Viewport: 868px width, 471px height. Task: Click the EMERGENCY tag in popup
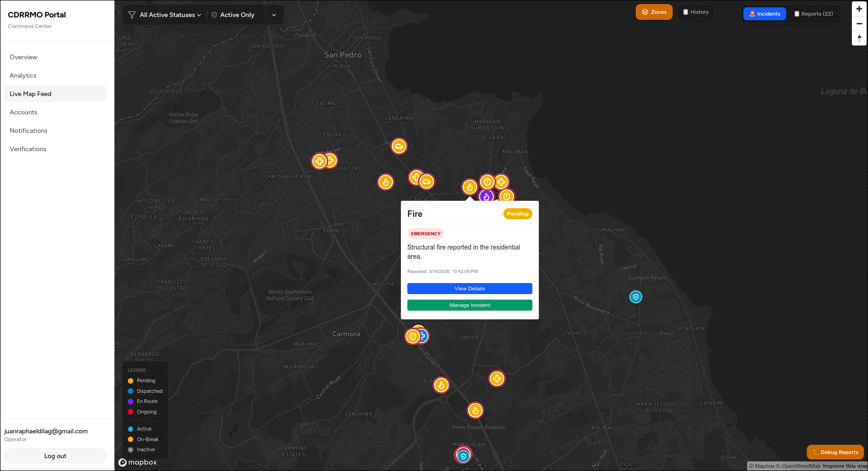[426, 233]
